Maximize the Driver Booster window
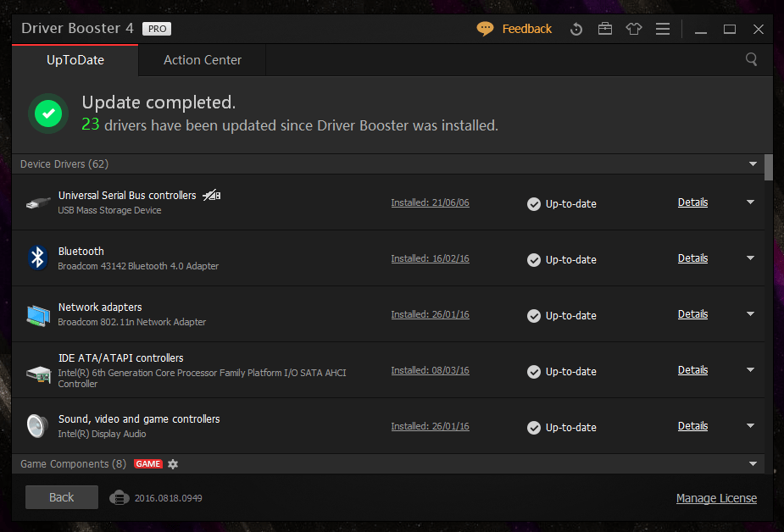This screenshot has width=784, height=532. [730, 29]
